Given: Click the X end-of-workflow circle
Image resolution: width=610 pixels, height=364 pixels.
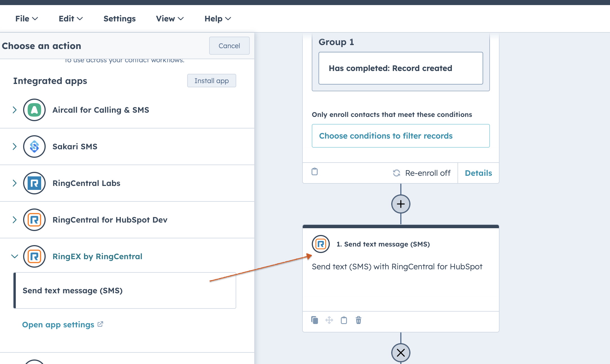Looking at the screenshot, I should [401, 353].
